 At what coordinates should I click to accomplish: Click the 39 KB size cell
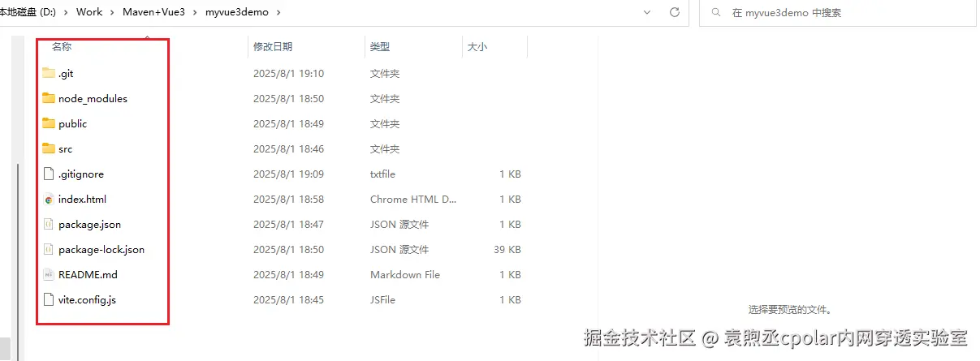(507, 250)
